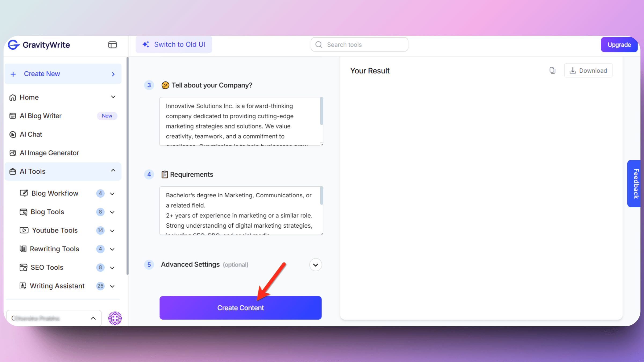
Task: Open AI Image Generator tool
Action: coord(49,153)
